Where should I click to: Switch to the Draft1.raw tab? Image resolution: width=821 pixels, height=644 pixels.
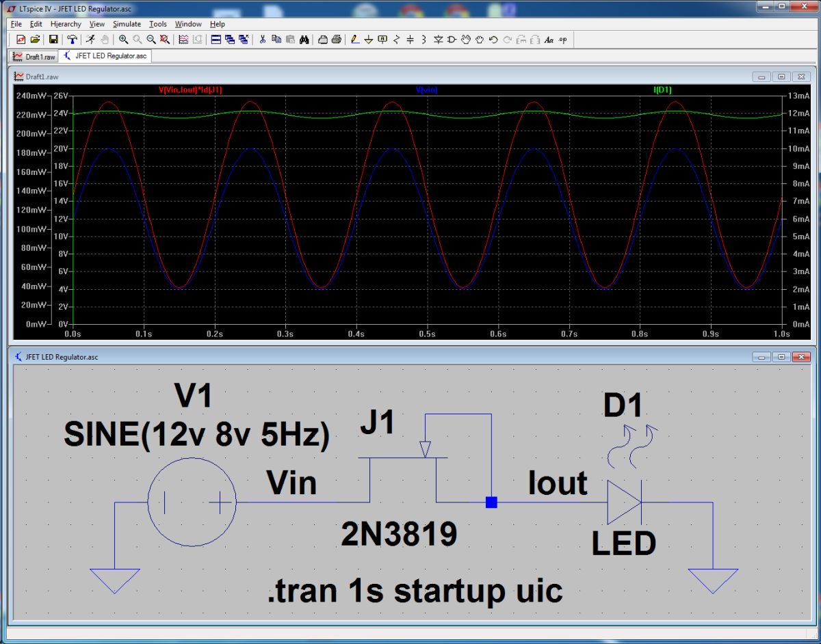pyautogui.click(x=34, y=57)
